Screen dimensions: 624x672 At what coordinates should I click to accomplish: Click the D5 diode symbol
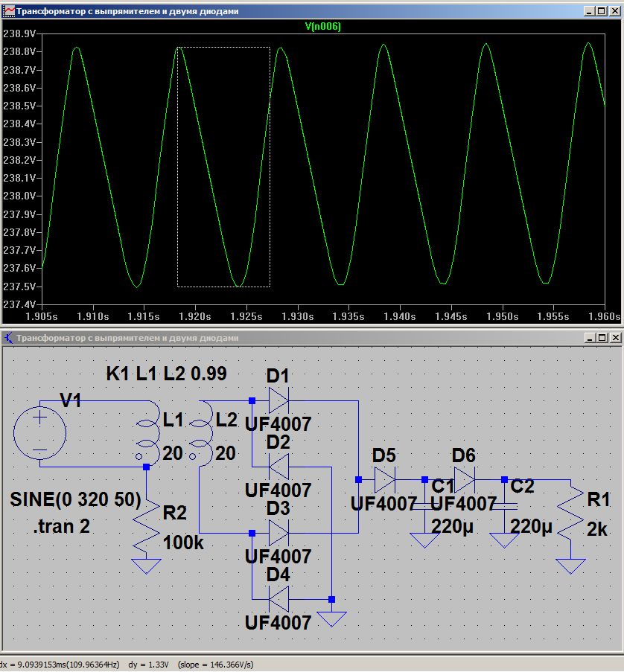pyautogui.click(x=384, y=480)
